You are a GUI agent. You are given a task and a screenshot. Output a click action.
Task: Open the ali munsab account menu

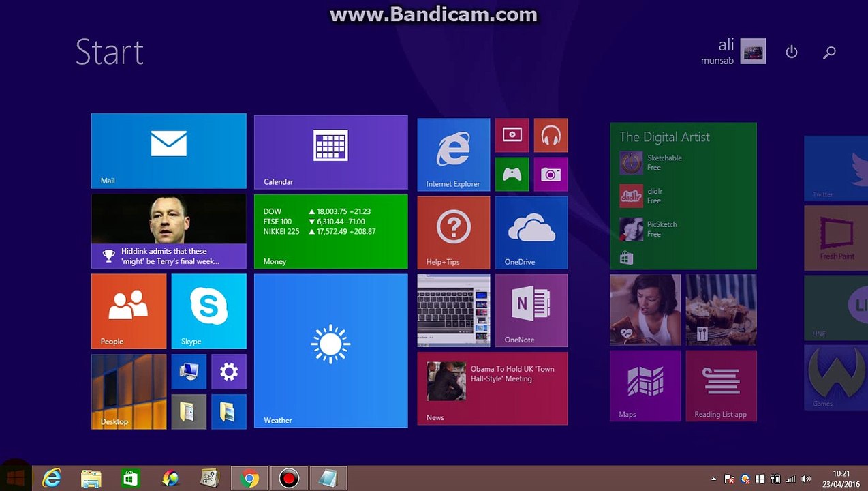click(x=733, y=51)
